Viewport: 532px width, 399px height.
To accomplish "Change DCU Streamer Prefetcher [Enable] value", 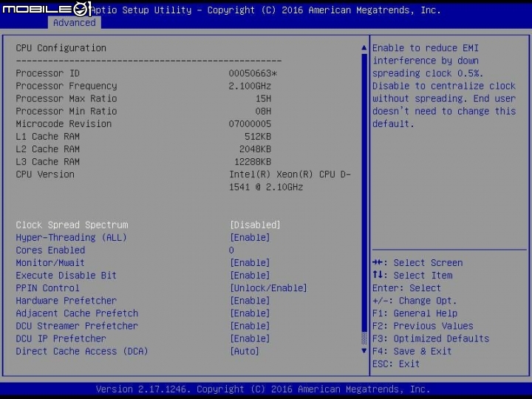I will pos(250,326).
